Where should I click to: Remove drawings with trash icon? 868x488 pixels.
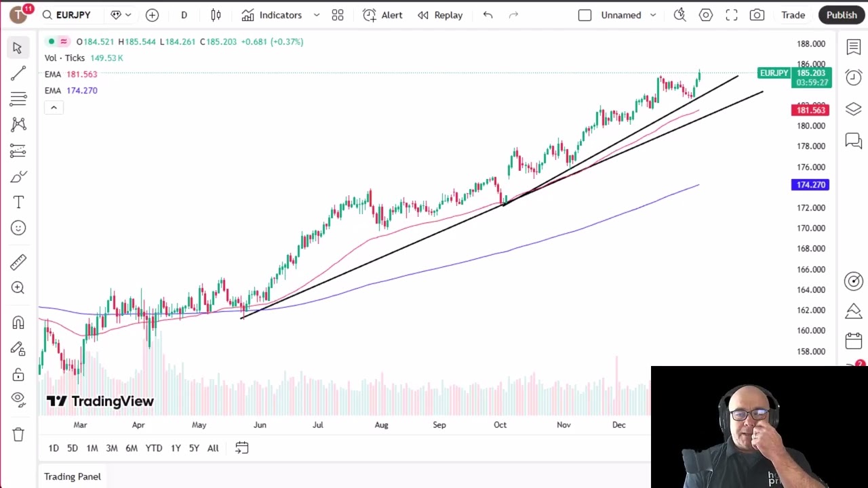18,434
